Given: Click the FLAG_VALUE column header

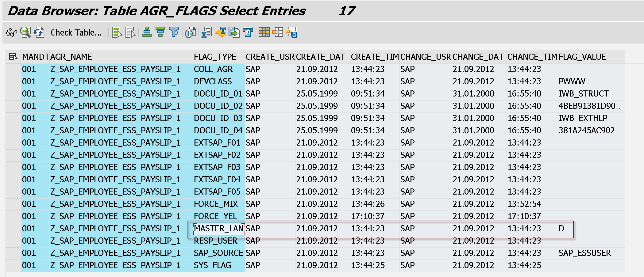Looking at the screenshot, I should pyautogui.click(x=591, y=57).
